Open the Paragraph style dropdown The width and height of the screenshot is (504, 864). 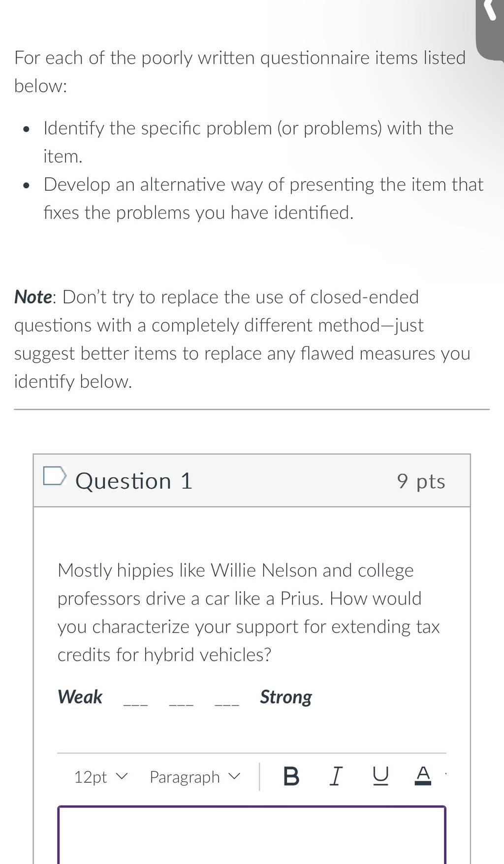tap(195, 777)
